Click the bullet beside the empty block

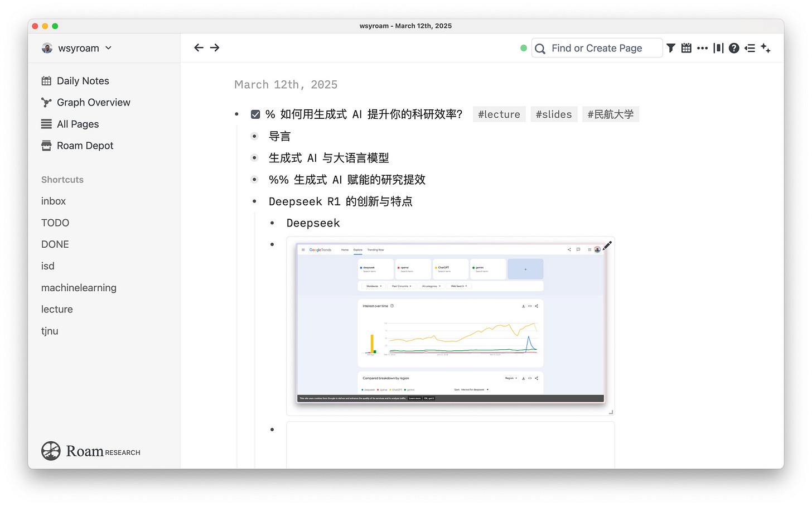point(272,430)
